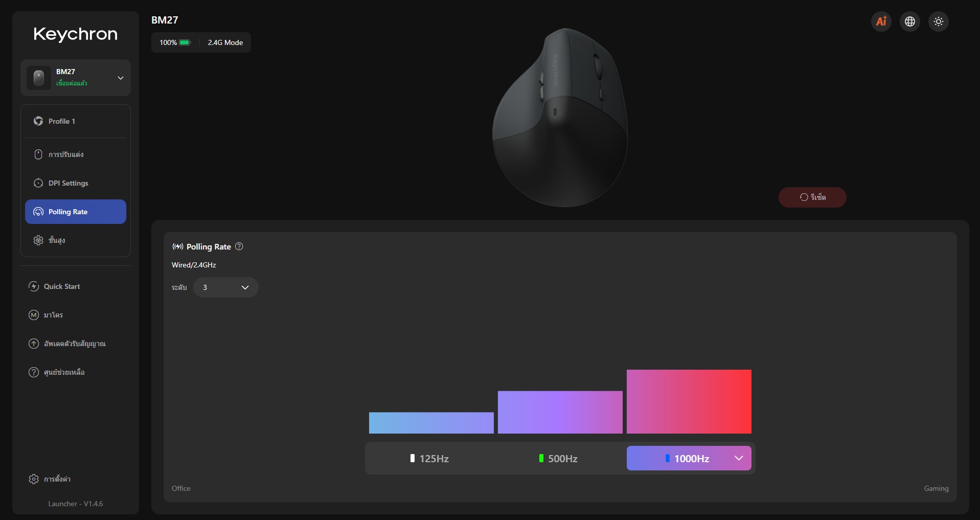
Task: Click the Office label
Action: (181, 488)
